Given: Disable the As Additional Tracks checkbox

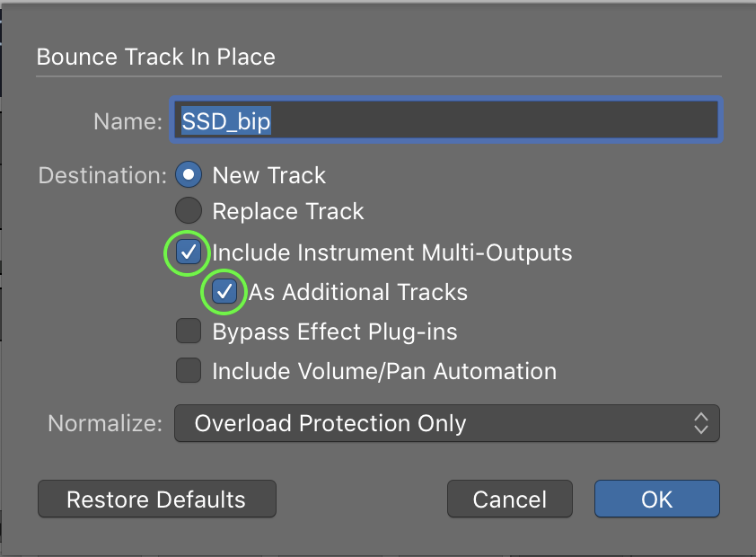Looking at the screenshot, I should [x=224, y=292].
